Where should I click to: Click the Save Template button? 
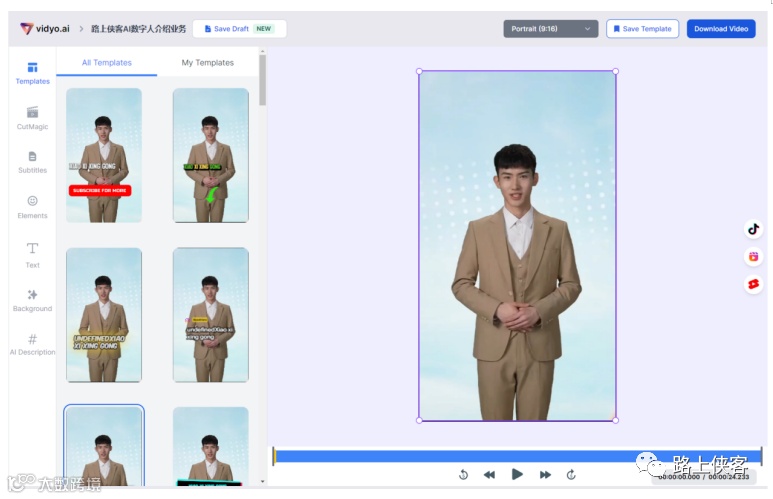pyautogui.click(x=642, y=29)
